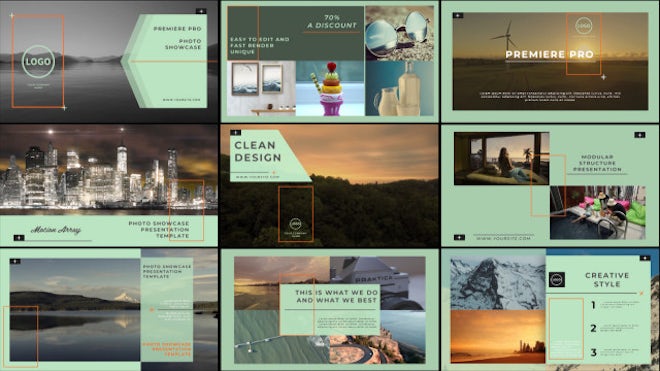Screen dimensions: 660x371
Task: Click the plus badge beside Modular Structure Presentation text
Action: coord(640,135)
